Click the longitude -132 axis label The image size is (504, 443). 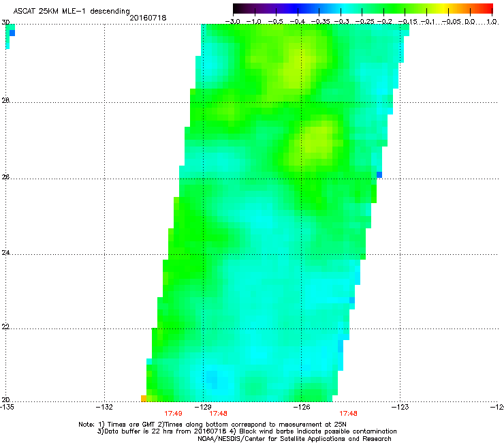point(105,407)
